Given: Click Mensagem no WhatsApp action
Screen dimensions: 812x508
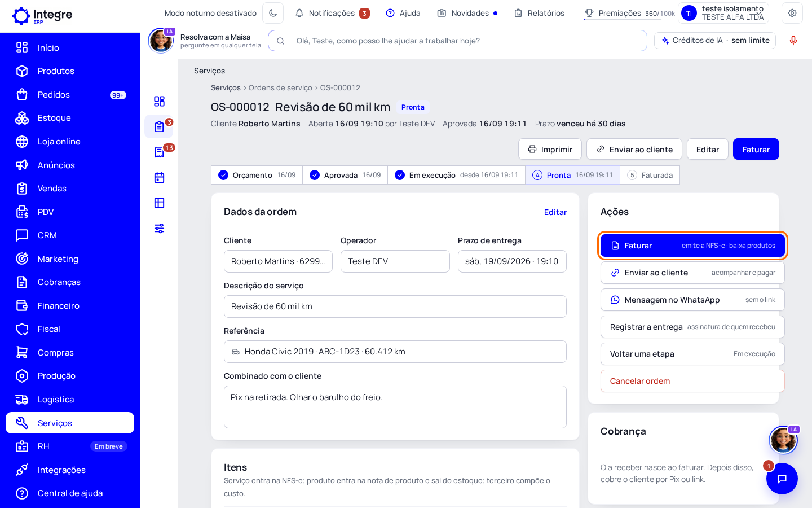Looking at the screenshot, I should (692, 300).
